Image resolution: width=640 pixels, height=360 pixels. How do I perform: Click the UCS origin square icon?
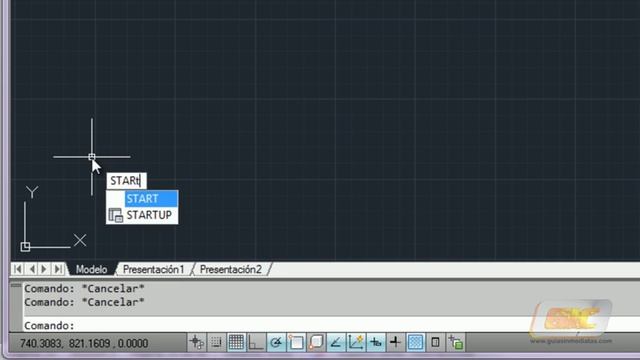(25, 247)
